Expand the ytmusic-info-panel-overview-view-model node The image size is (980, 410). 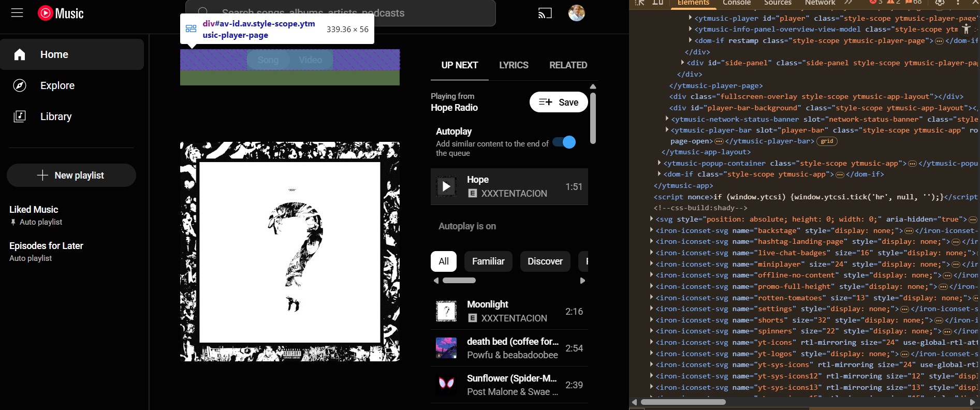click(x=690, y=29)
